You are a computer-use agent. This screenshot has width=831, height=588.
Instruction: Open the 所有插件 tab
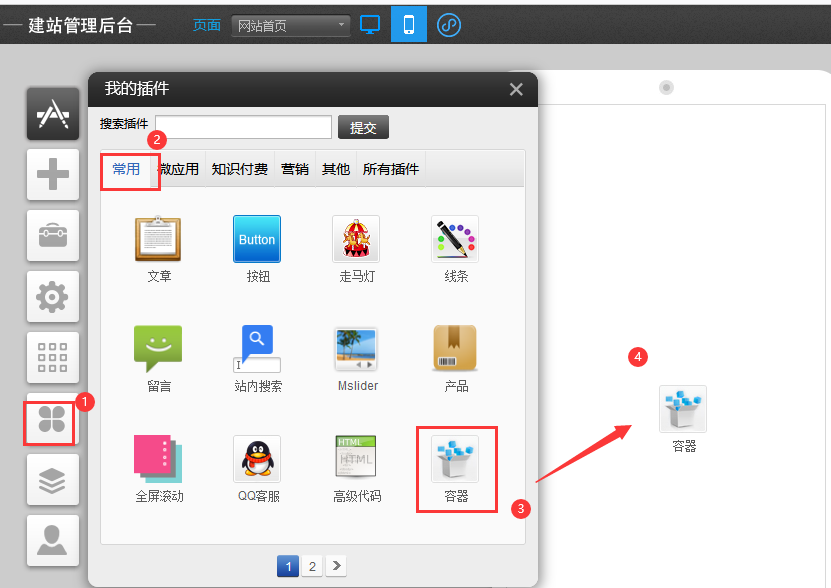[x=391, y=169]
